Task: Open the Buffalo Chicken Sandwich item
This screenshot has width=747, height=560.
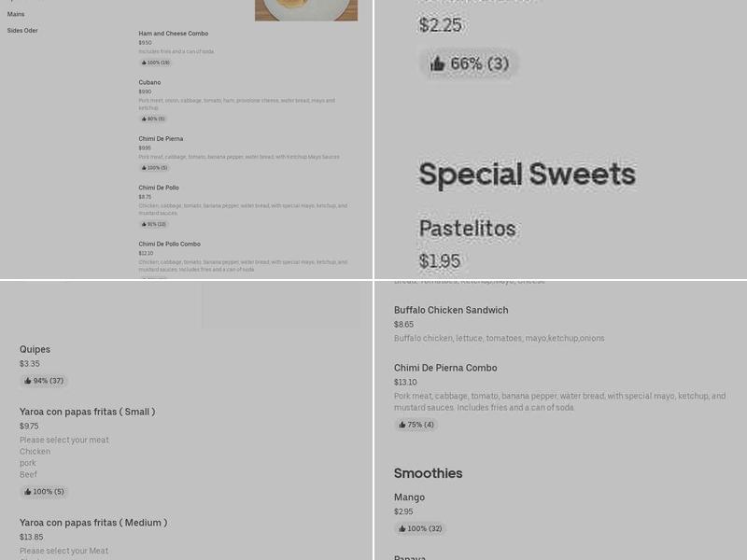Action: 452,310
